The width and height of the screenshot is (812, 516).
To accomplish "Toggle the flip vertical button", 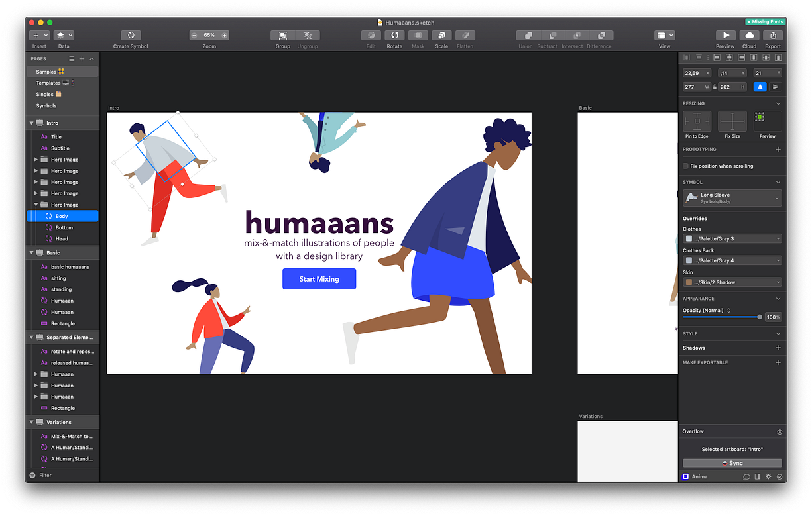I will 776,87.
